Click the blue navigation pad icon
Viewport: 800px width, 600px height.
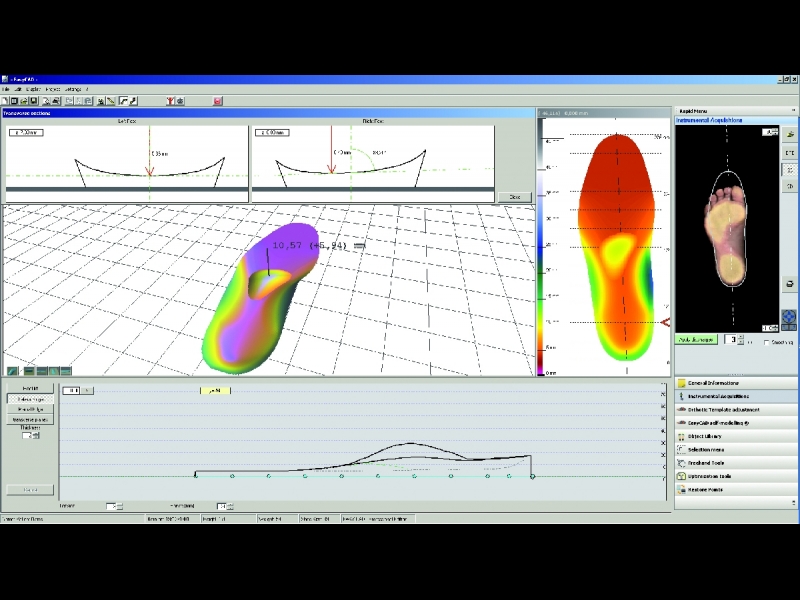click(x=789, y=317)
